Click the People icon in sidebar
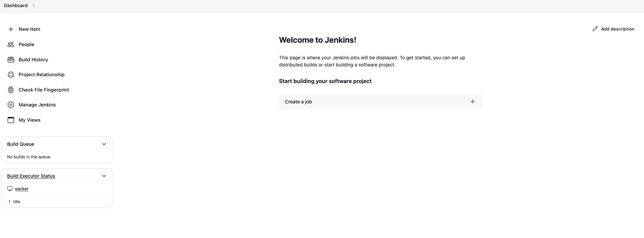 pyautogui.click(x=11, y=44)
